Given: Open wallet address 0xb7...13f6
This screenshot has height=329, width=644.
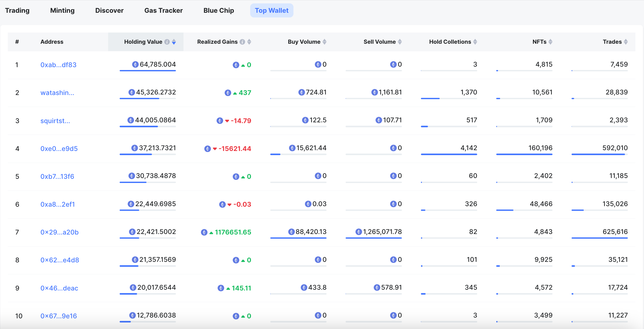Looking at the screenshot, I should coord(57,176).
